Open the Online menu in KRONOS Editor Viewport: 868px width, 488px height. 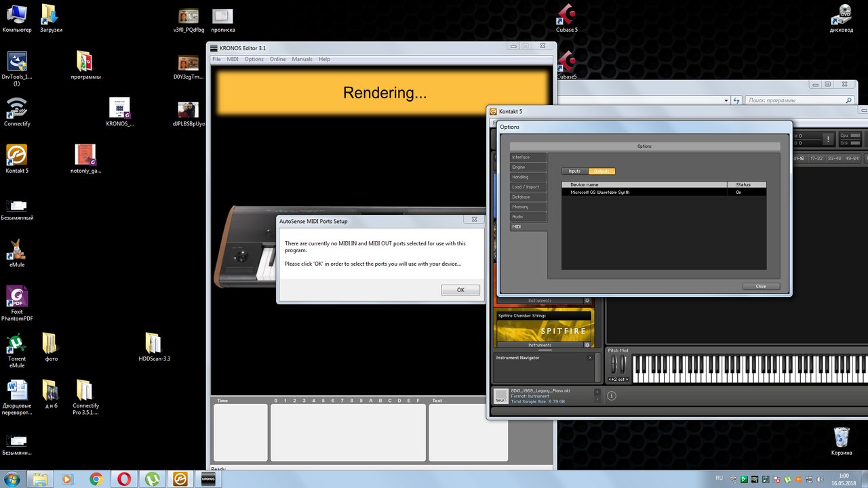pyautogui.click(x=278, y=60)
